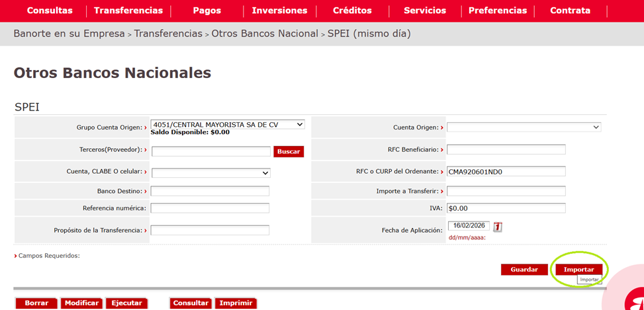Focus the Importe a Transferir field
Image resolution: width=644 pixels, height=310 pixels.
click(x=506, y=191)
